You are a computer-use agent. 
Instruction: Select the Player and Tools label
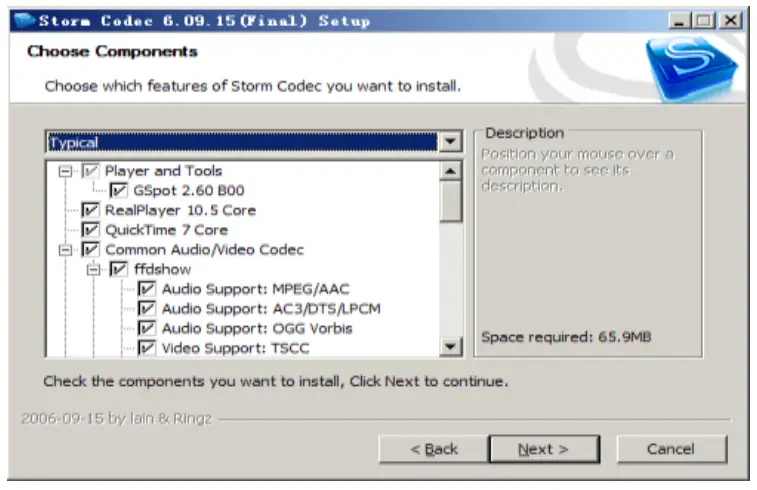pos(164,171)
